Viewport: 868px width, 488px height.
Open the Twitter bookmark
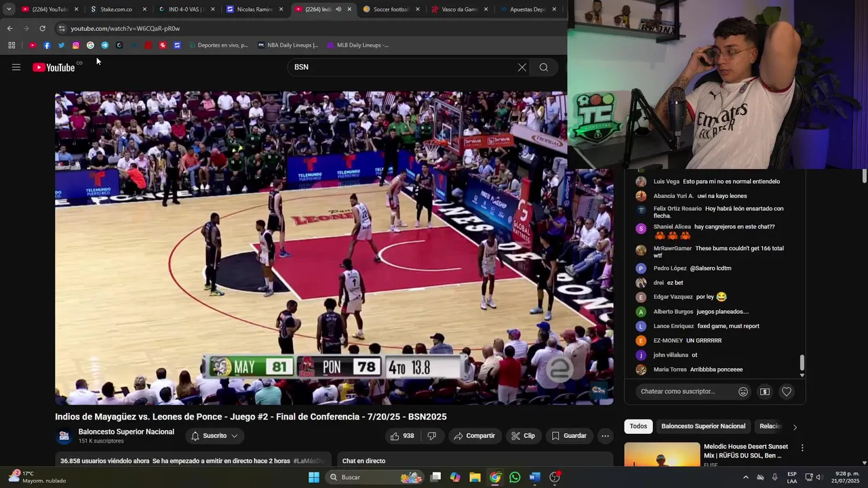click(61, 45)
